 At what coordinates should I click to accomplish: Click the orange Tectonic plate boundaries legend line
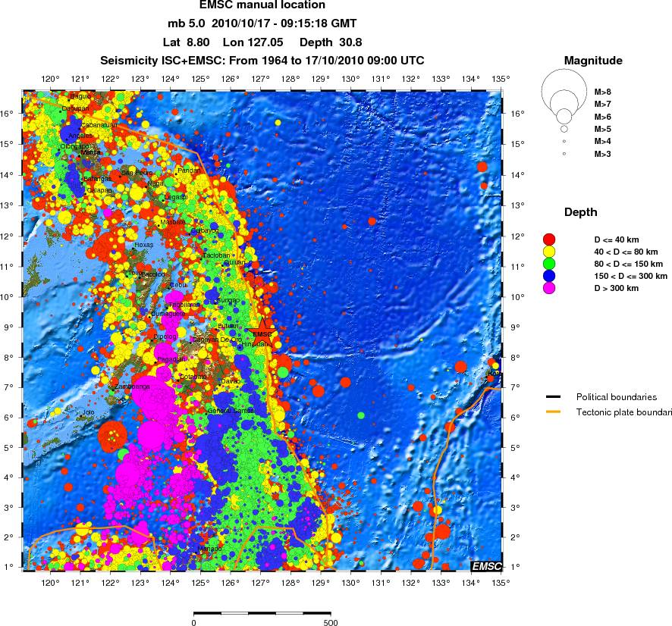click(x=553, y=412)
